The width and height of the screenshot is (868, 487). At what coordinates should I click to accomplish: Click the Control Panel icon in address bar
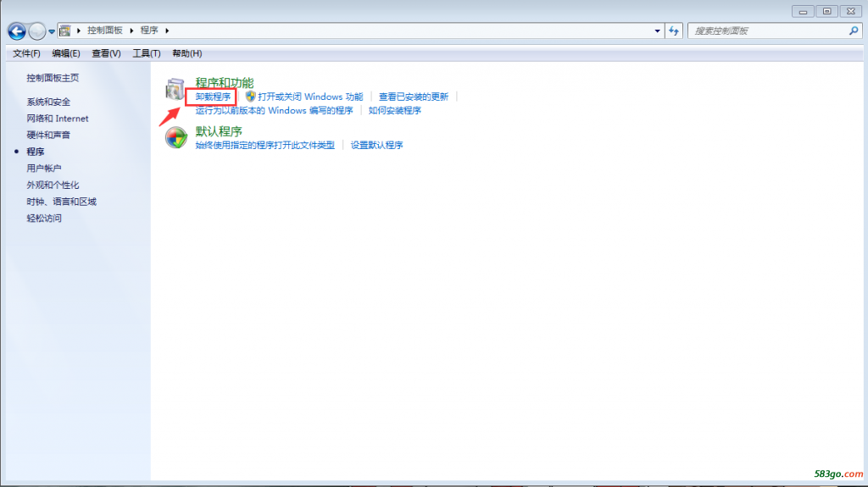tap(64, 30)
